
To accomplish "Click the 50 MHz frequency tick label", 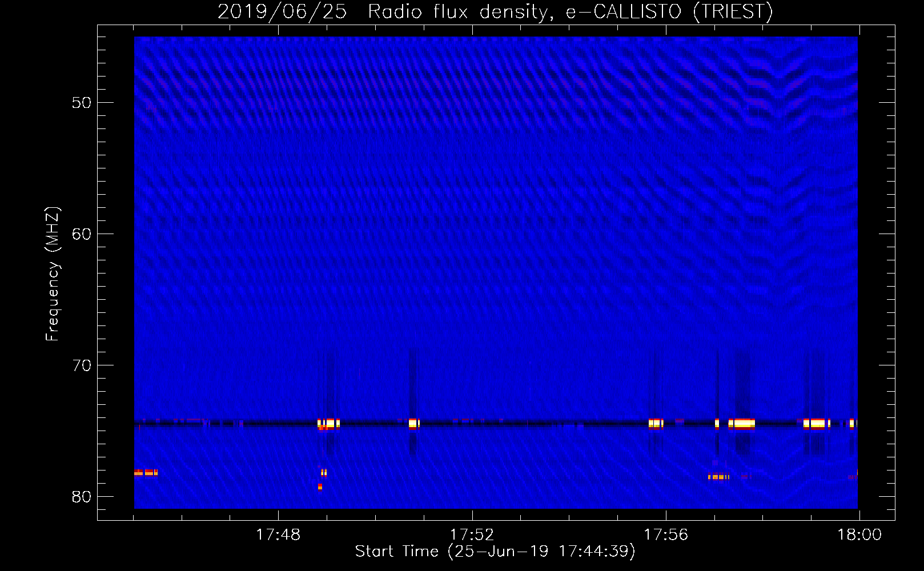I will click(82, 103).
